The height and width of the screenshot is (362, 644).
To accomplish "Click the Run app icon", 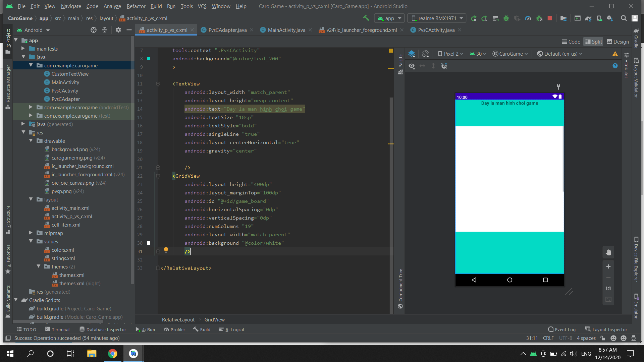I will [474, 18].
